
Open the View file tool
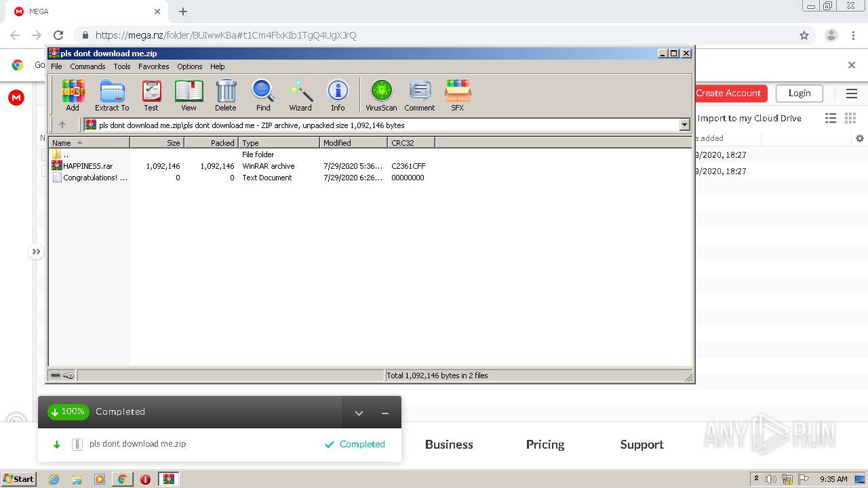click(x=189, y=95)
